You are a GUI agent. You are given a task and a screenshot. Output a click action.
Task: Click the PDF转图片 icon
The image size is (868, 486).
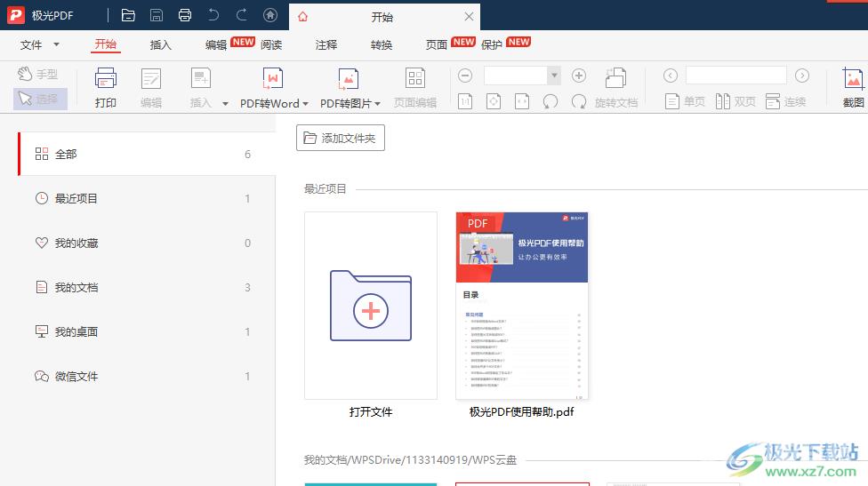349,78
